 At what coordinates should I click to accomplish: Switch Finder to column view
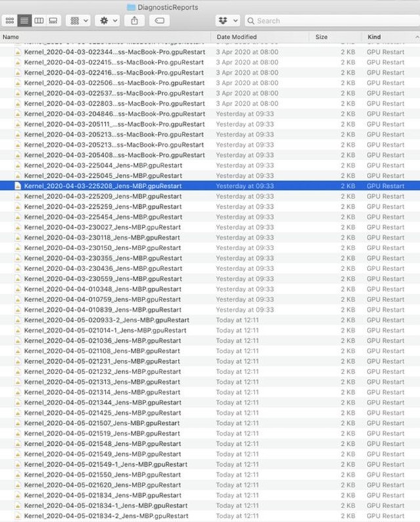pos(39,20)
